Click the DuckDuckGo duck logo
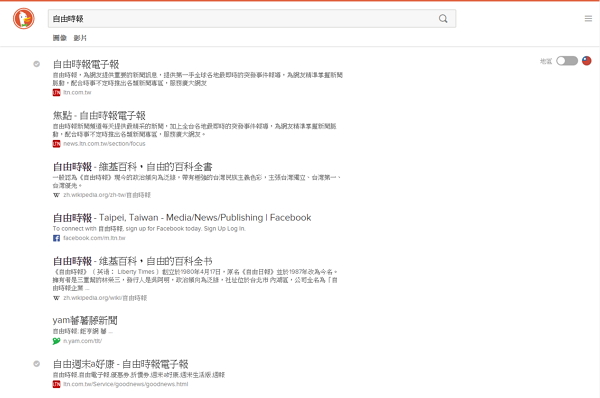 [24, 18]
